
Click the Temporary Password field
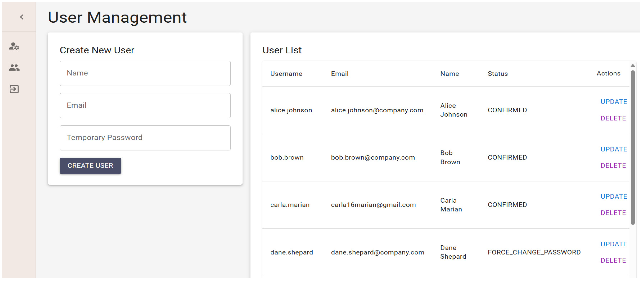pyautogui.click(x=145, y=138)
